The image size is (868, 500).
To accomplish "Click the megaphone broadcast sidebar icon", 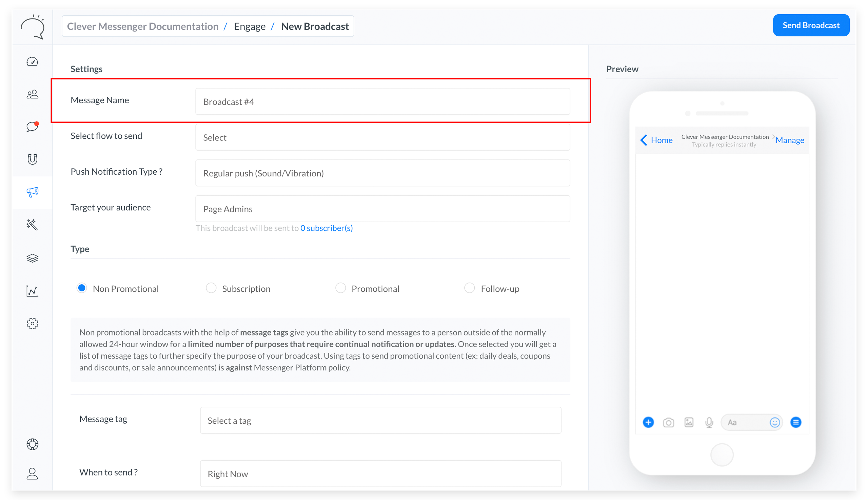I will 32,192.
